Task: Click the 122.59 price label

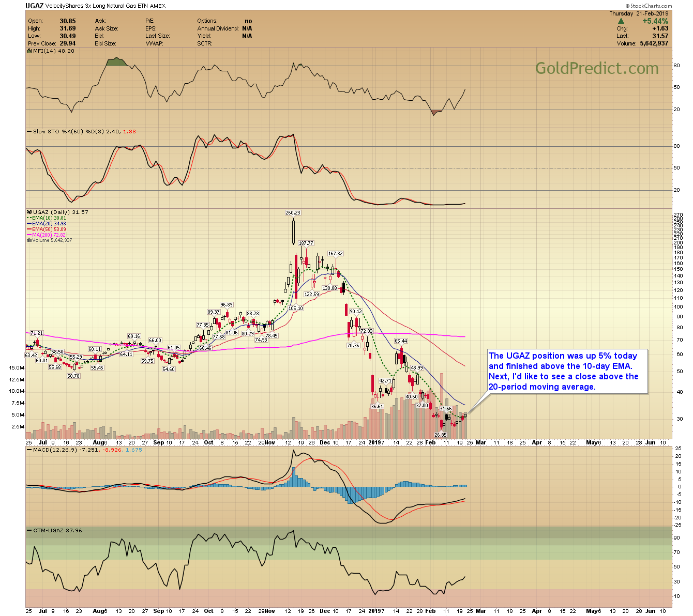Action: (312, 294)
